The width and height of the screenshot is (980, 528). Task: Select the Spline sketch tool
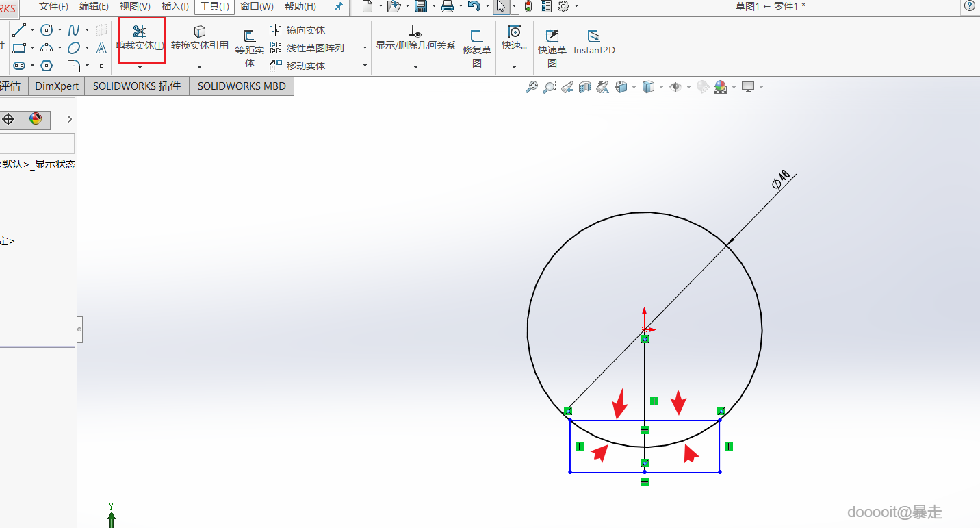(x=73, y=30)
